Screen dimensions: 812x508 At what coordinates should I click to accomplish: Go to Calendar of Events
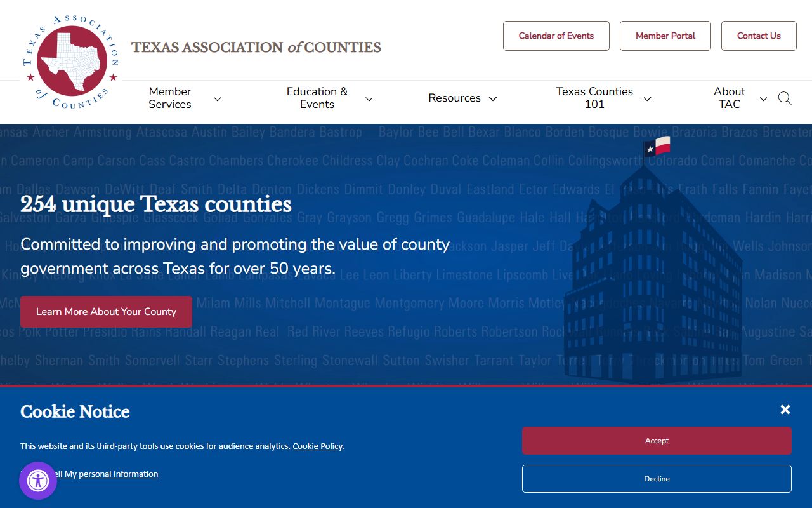[556, 36]
